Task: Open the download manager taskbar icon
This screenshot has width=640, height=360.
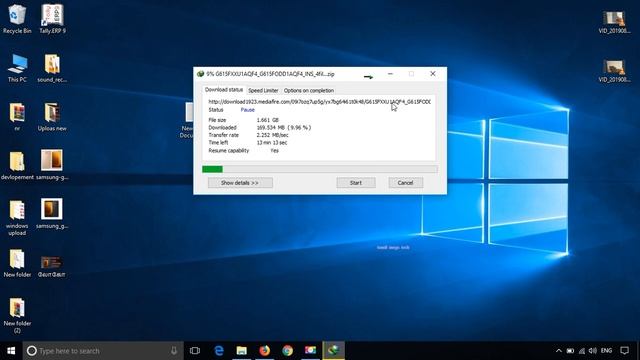Action: (x=333, y=351)
